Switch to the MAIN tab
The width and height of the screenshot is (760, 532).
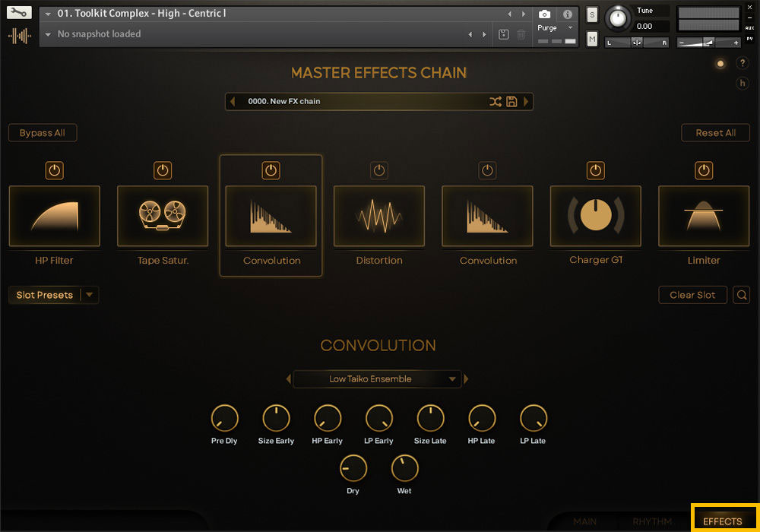click(x=584, y=521)
